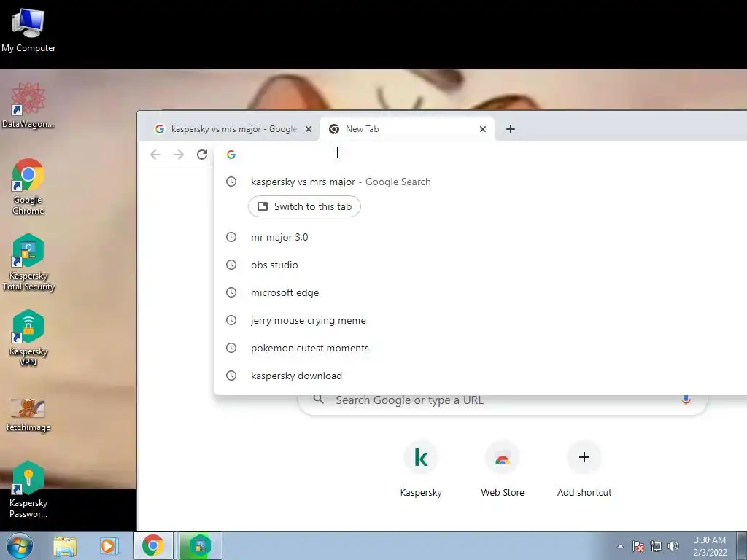
Task: Open the Windows Start menu
Action: (20, 545)
